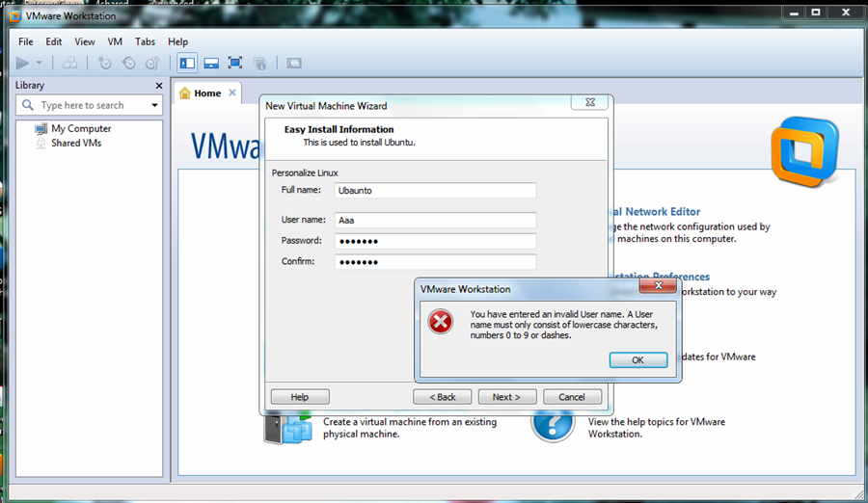Click the Take Snapshot toolbar icon

[x=104, y=63]
